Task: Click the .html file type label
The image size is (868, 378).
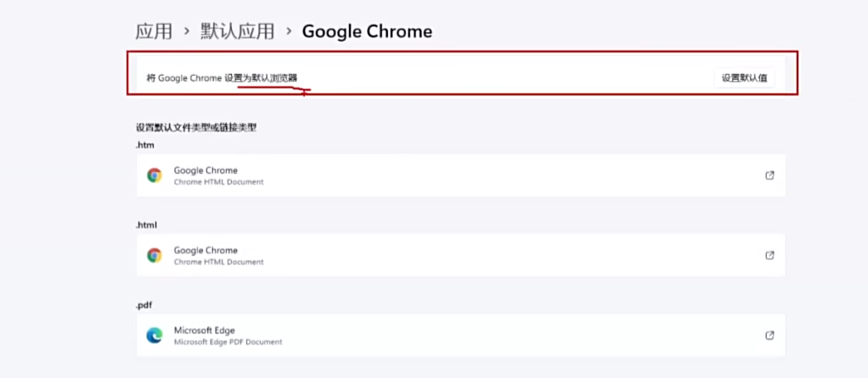Action: point(147,225)
